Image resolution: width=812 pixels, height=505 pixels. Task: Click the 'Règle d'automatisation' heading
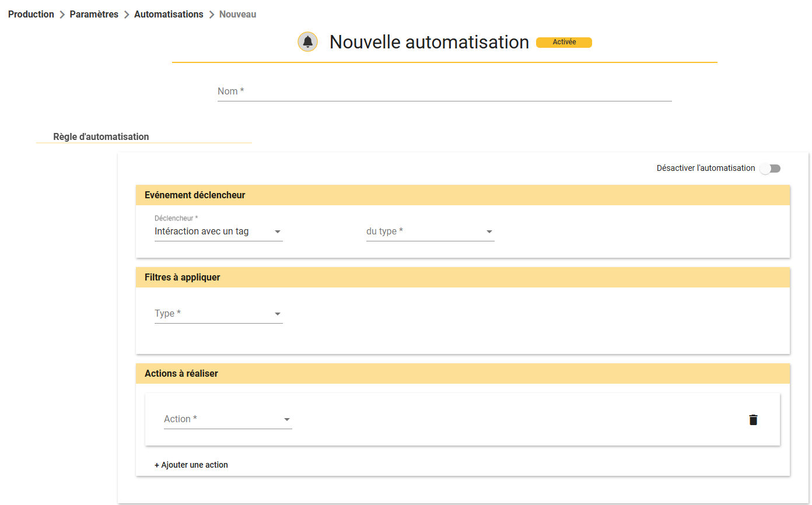tap(101, 136)
